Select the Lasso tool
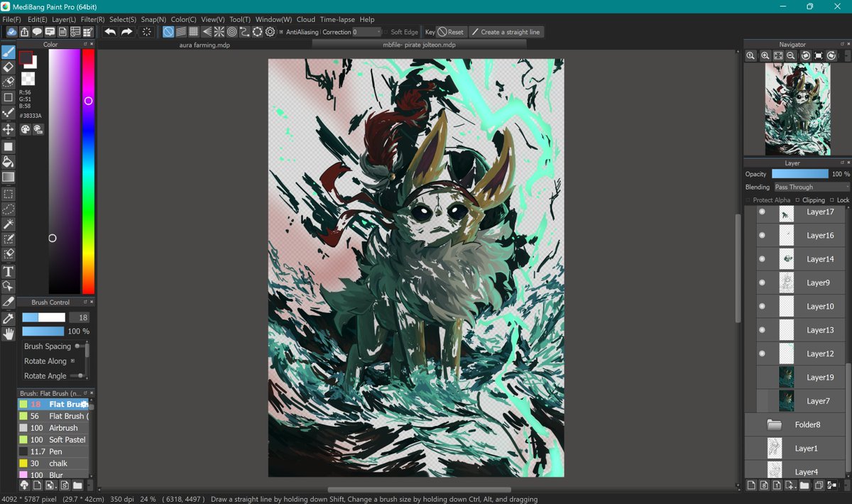 point(9,209)
